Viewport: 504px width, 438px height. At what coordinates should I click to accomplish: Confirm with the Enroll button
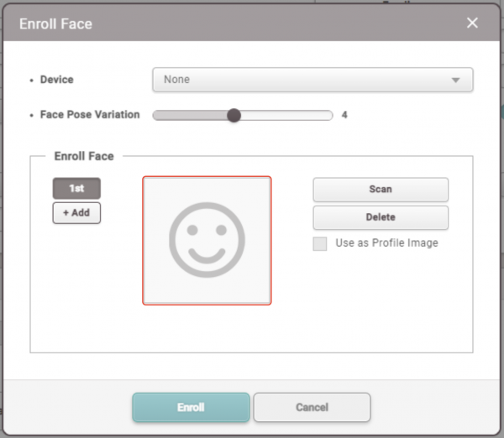click(x=191, y=407)
